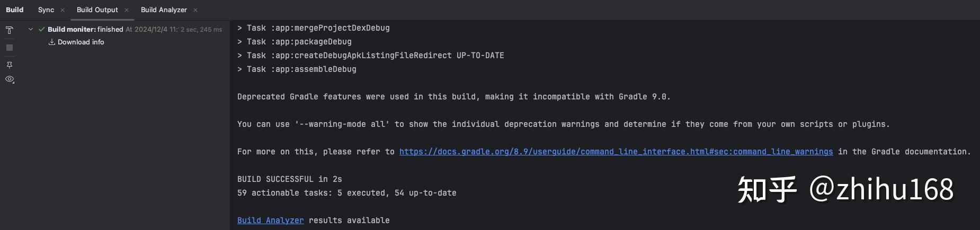
Task: Select the Build moniter: finished entry
Action: click(85, 30)
